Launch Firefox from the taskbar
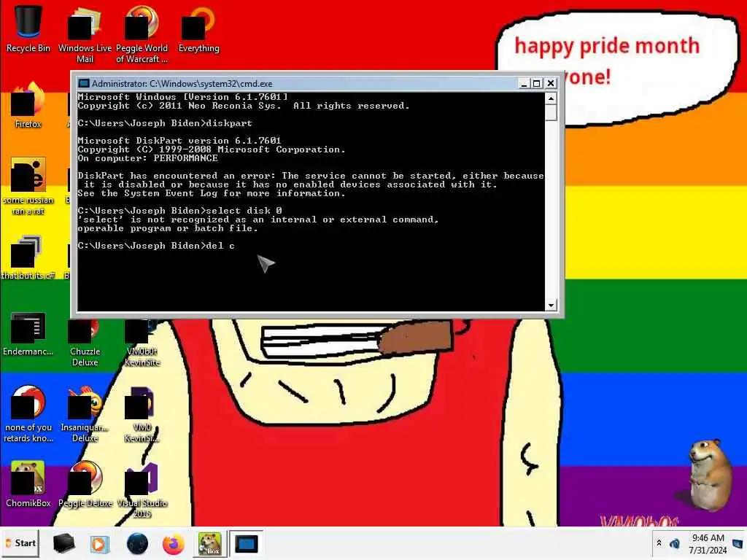This screenshot has height=560, width=747. (x=174, y=543)
